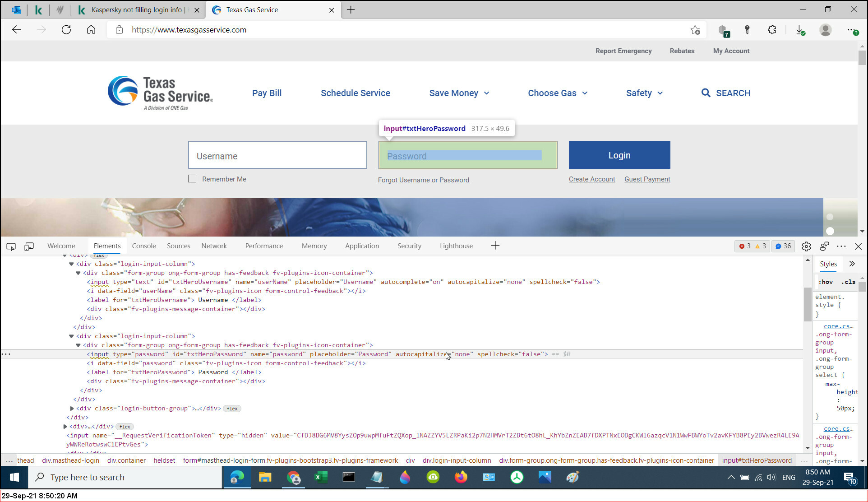Toggle device emulation in DevTools
This screenshot has width=868, height=502.
coord(29,246)
